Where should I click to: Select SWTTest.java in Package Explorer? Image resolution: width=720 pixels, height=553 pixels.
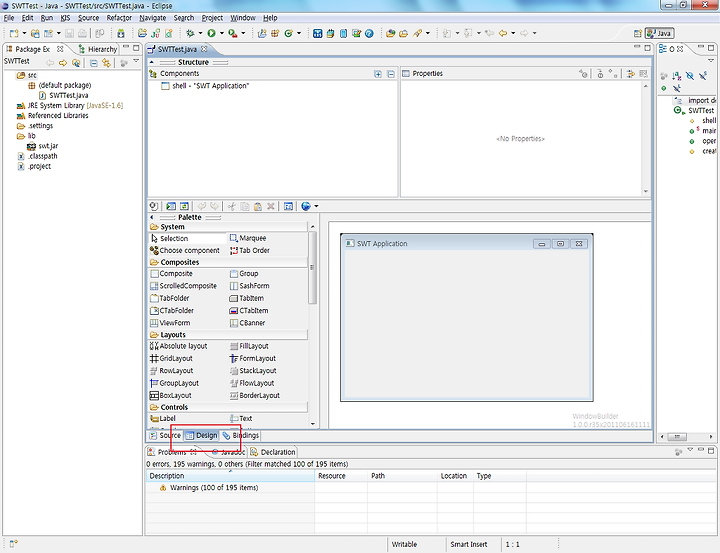coord(64,95)
